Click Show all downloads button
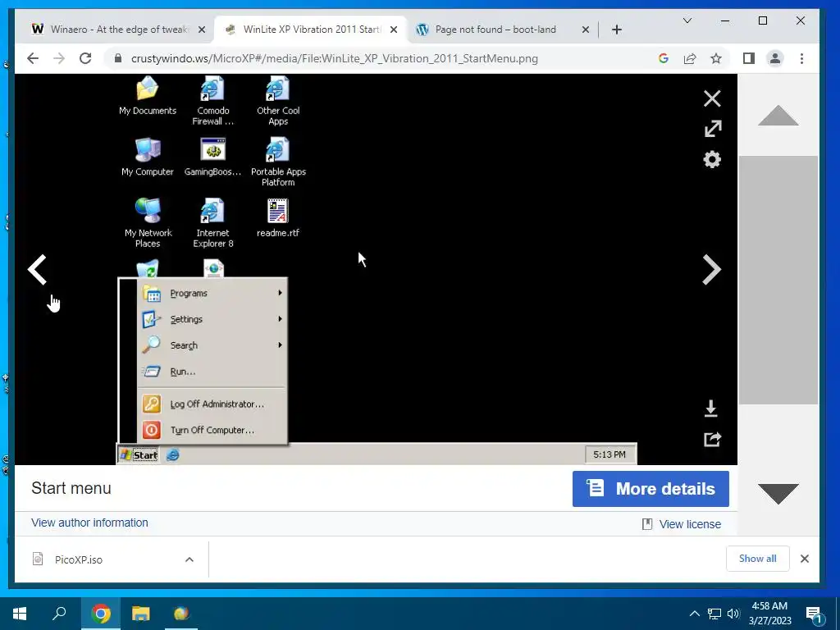Screen dimensions: 840x630 (x=757, y=558)
